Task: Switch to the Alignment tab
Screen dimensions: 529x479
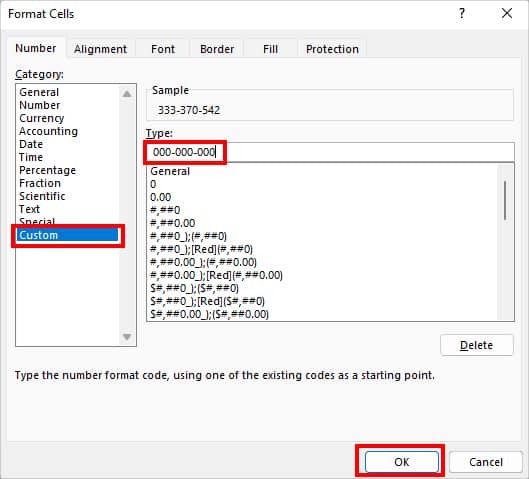Action: coord(100,49)
